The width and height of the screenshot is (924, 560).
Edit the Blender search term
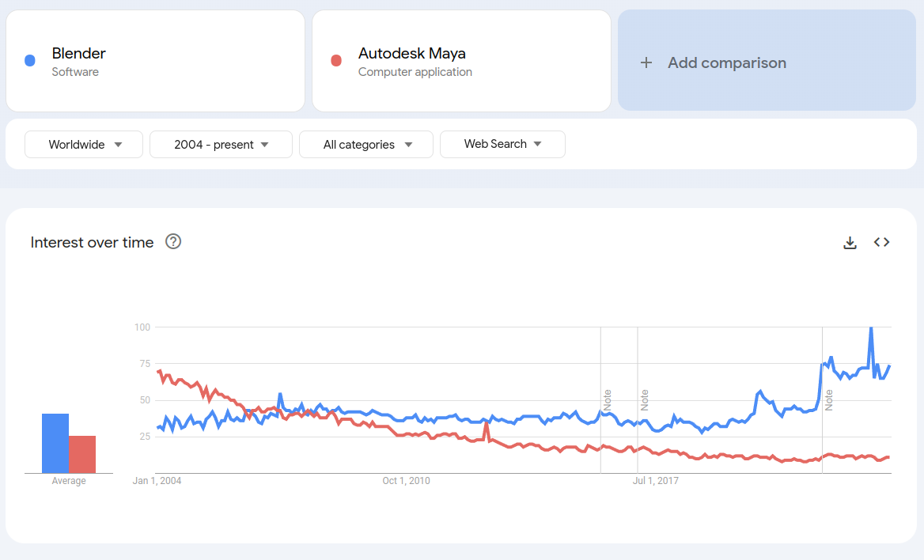(x=79, y=54)
